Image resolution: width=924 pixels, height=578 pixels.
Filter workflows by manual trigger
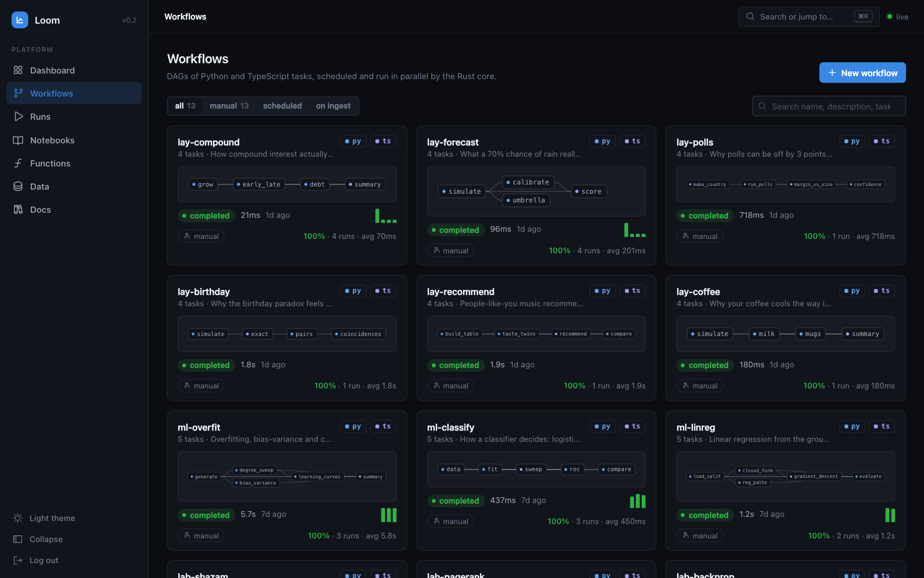point(229,106)
